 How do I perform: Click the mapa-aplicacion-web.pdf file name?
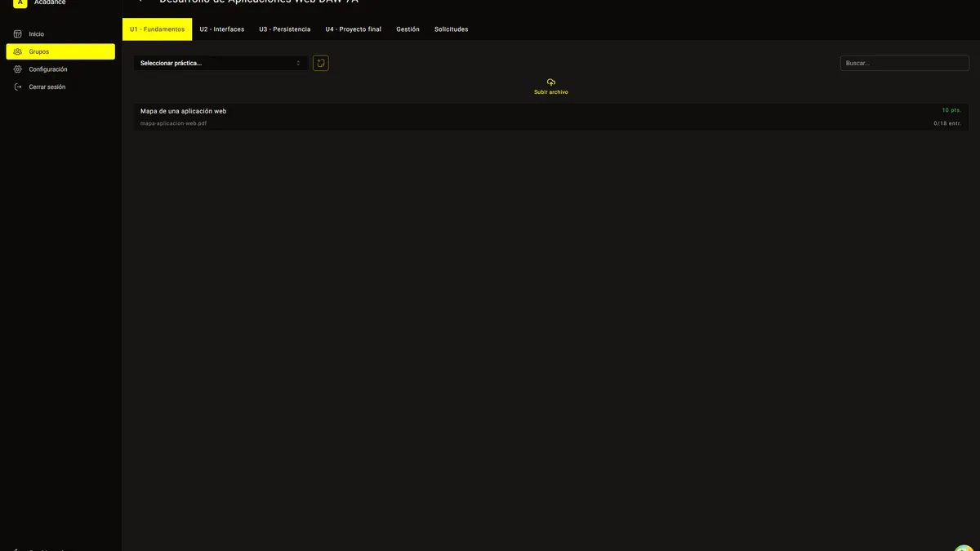point(174,124)
